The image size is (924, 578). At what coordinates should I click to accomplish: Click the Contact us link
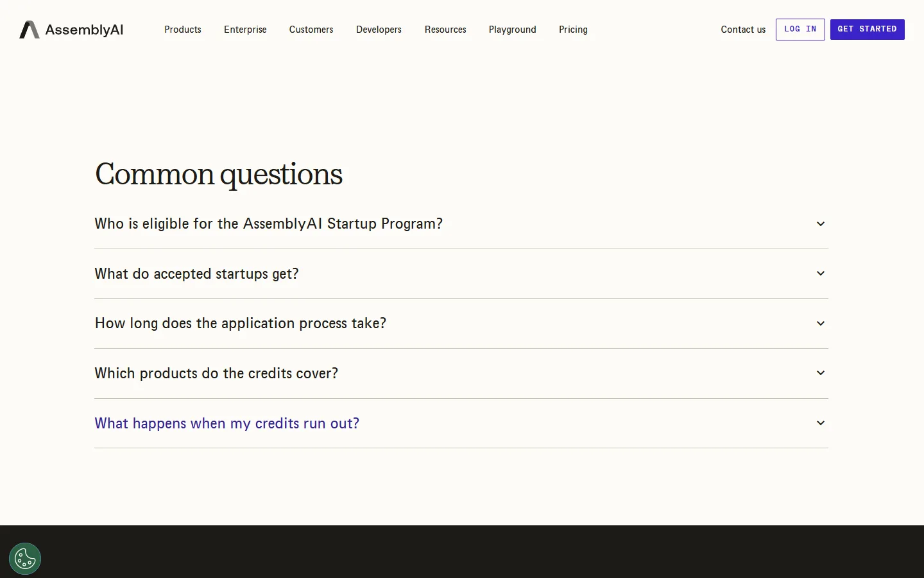[x=743, y=30]
